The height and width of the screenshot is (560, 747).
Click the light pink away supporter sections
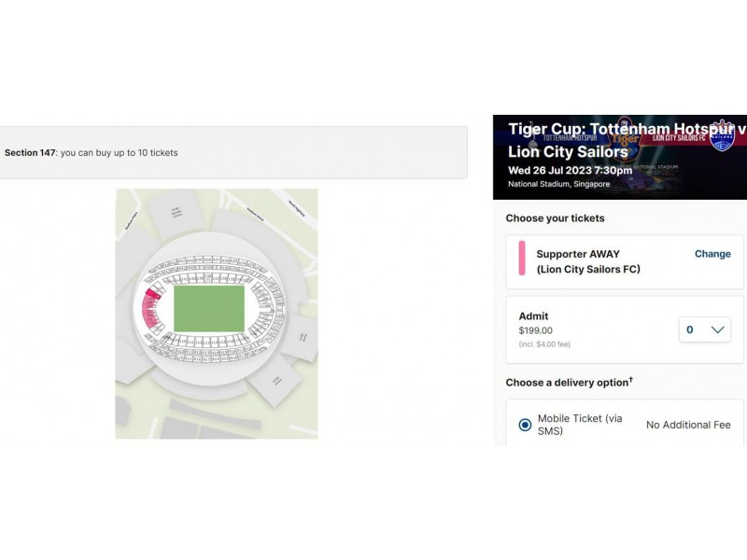click(149, 312)
